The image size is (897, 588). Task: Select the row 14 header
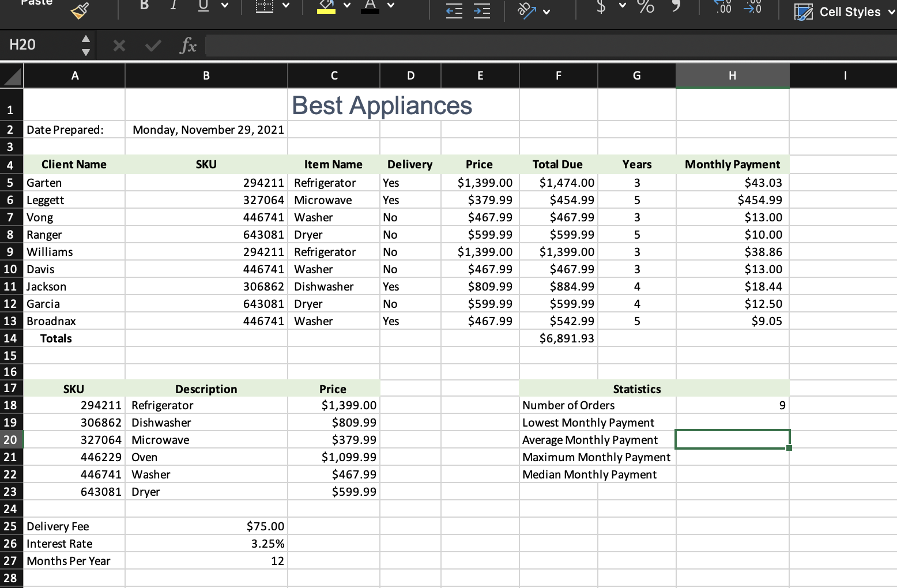coord(10,338)
